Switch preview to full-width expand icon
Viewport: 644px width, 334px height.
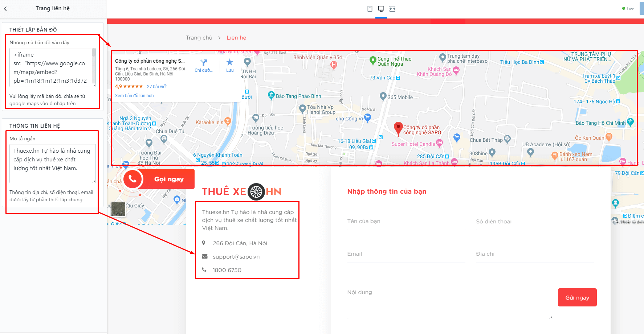coord(392,9)
